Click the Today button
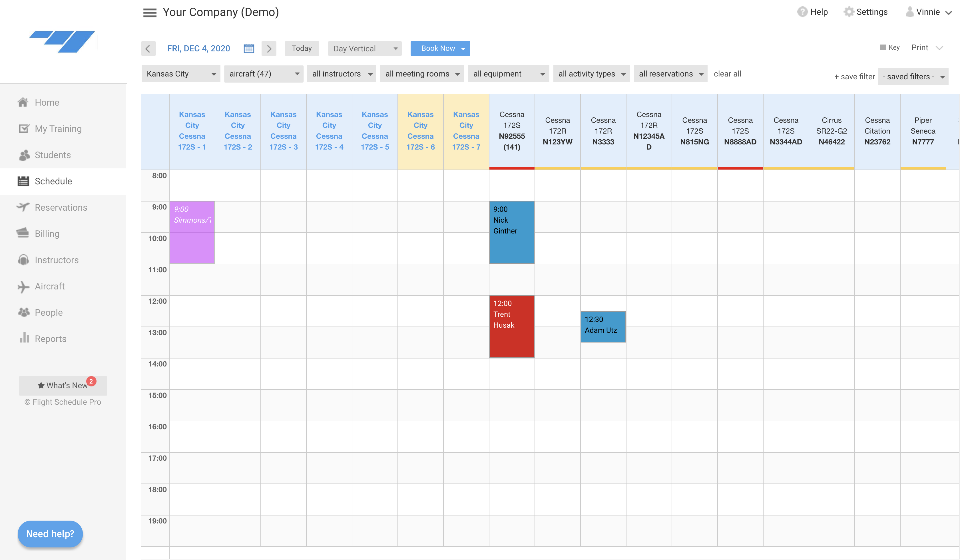 302,48
